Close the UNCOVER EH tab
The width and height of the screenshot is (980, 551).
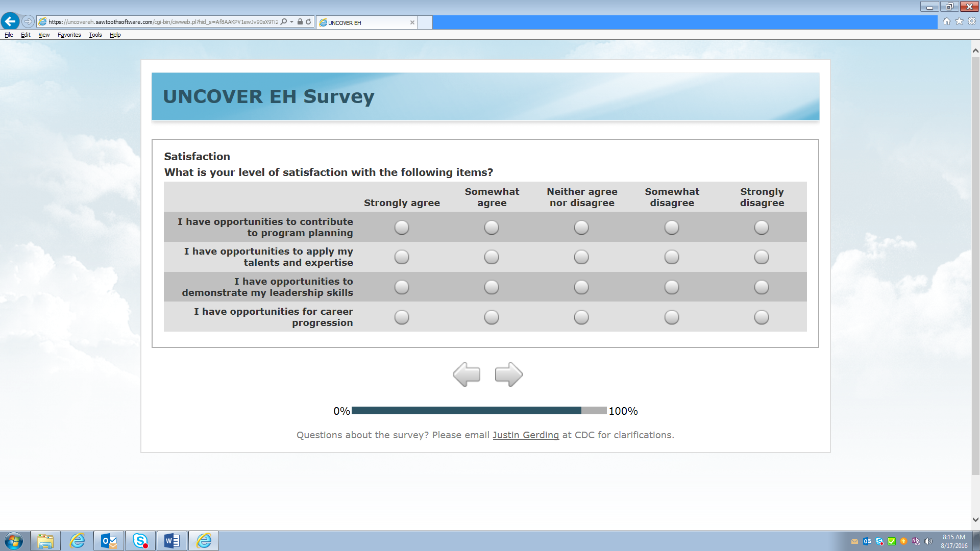412,22
